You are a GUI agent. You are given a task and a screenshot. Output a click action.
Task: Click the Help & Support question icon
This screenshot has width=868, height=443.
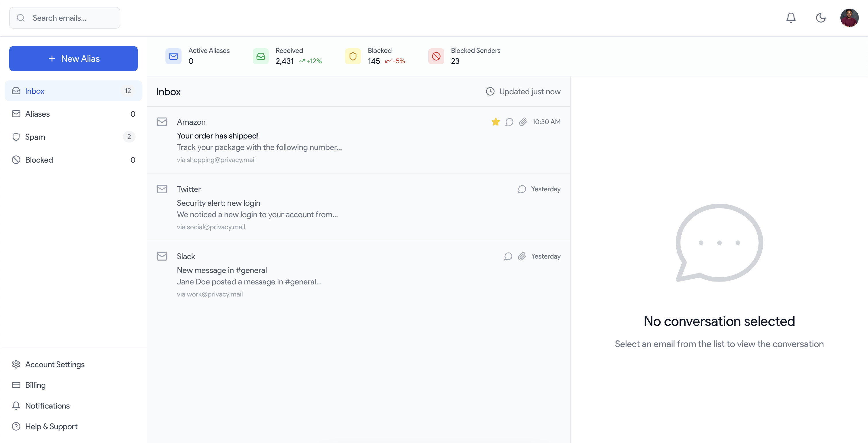[x=16, y=426]
